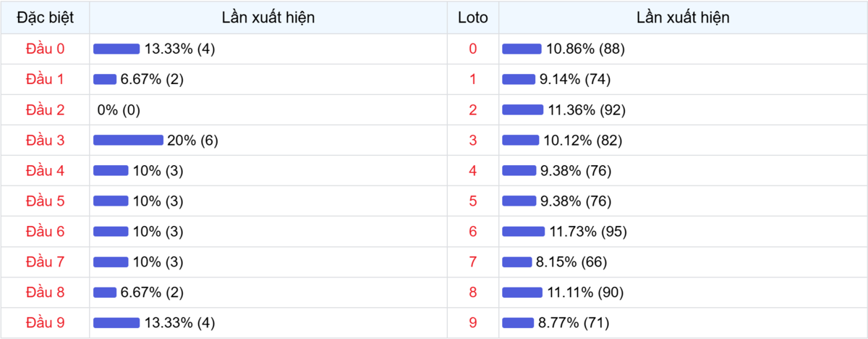Click the progress bar for Đầu 3
This screenshot has width=868, height=339.
click(x=128, y=141)
